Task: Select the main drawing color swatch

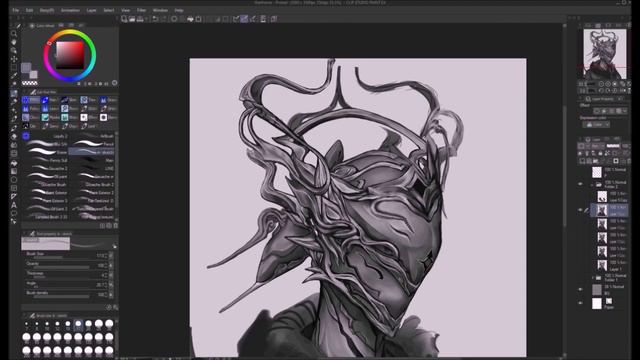Action: [26, 68]
